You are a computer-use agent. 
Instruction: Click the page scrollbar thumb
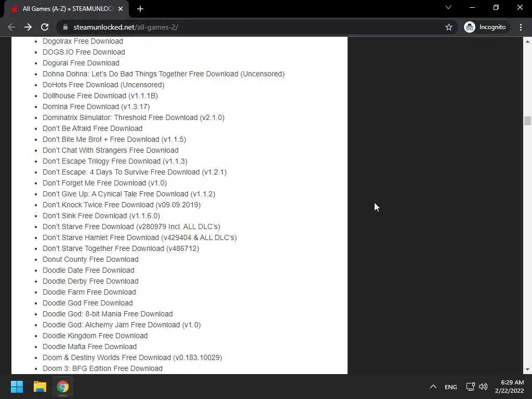[527, 121]
